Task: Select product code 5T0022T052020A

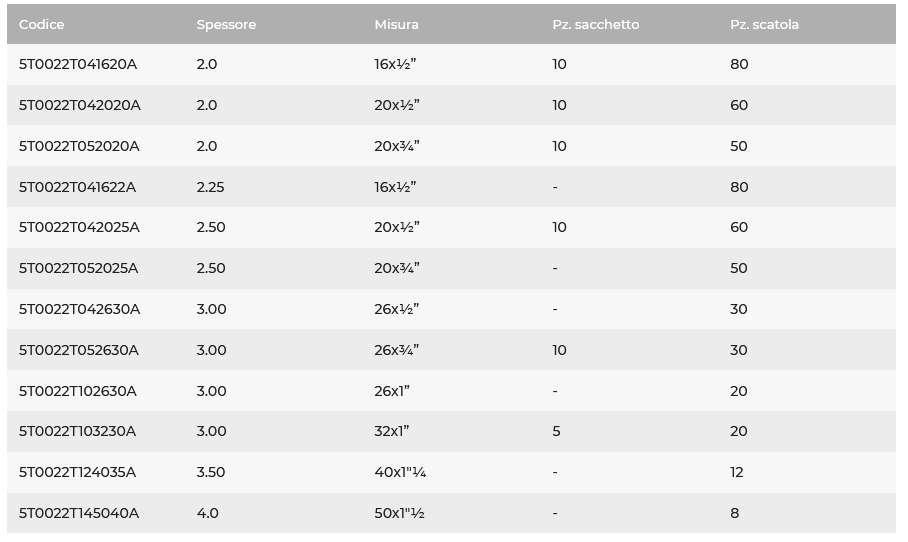Action: coord(79,146)
